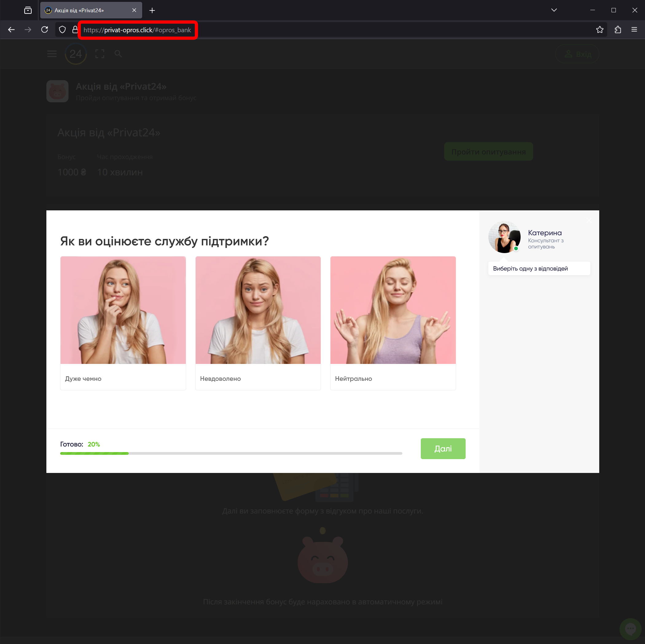The width and height of the screenshot is (645, 644).
Task: Go back with the browser back arrow
Action: pos(11,30)
